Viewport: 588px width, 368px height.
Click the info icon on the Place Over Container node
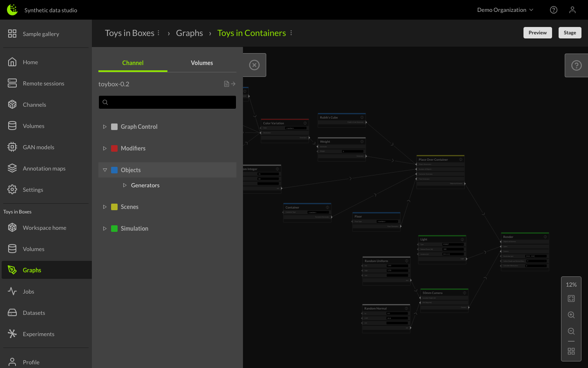tap(461, 159)
